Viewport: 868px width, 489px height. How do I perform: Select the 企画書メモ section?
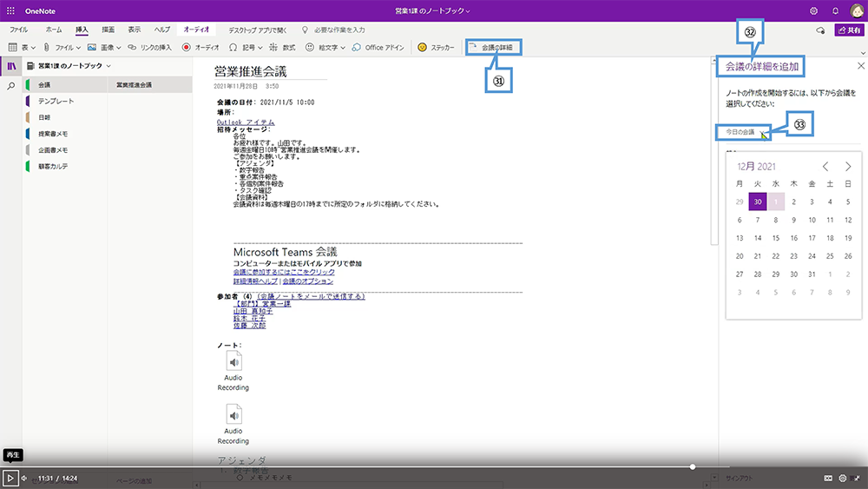pyautogui.click(x=65, y=150)
